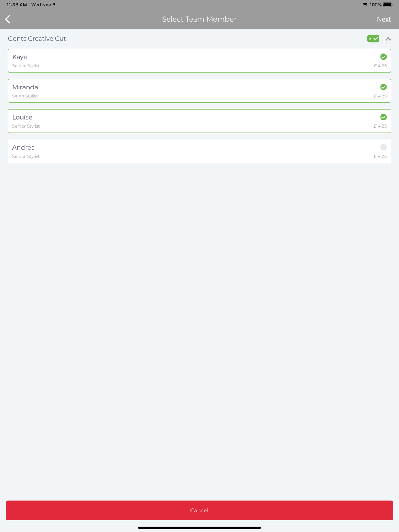Tap the Andrea name label

coord(24,148)
